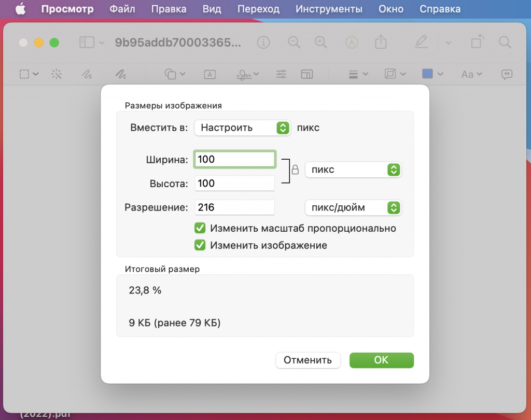Click the zoom out magnifier icon
Viewport: 531px width, 420px height.
coord(294,42)
